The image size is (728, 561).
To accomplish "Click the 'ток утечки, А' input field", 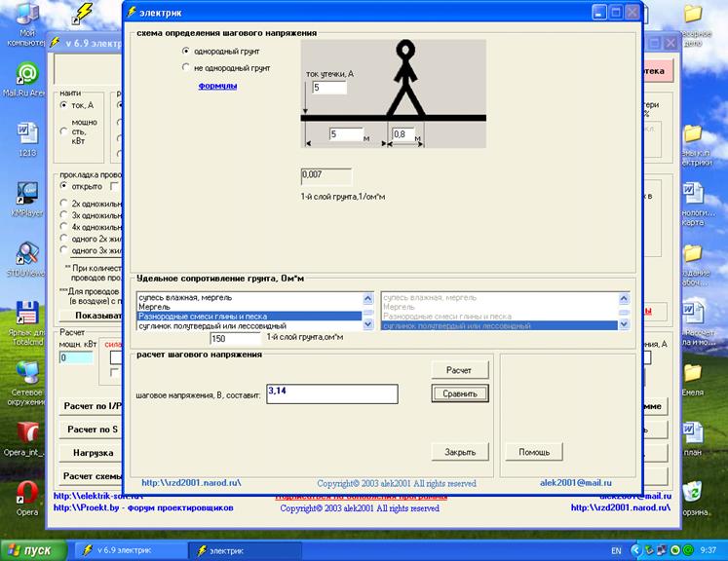I will coord(328,89).
